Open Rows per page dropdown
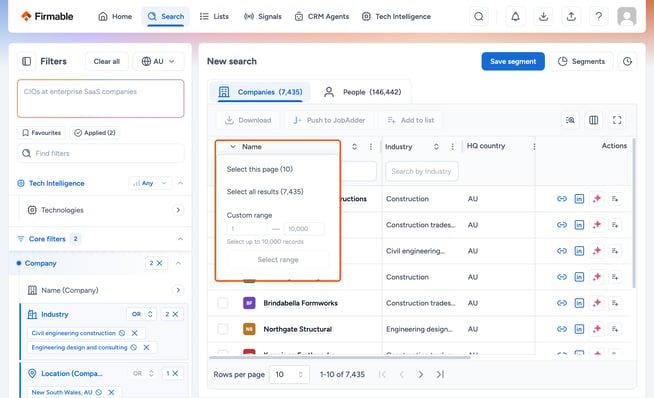Screen dimensions: 654x398 tap(289, 374)
